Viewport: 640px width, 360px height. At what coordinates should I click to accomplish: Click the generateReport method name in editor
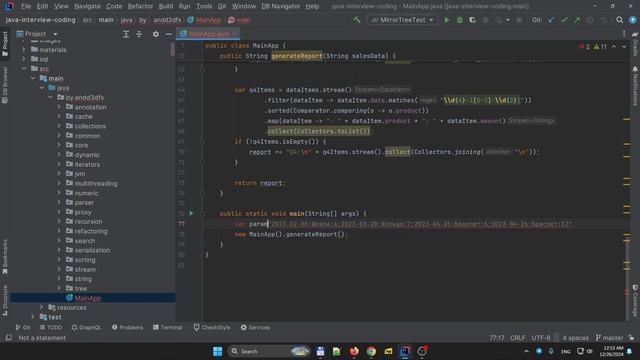pos(297,56)
